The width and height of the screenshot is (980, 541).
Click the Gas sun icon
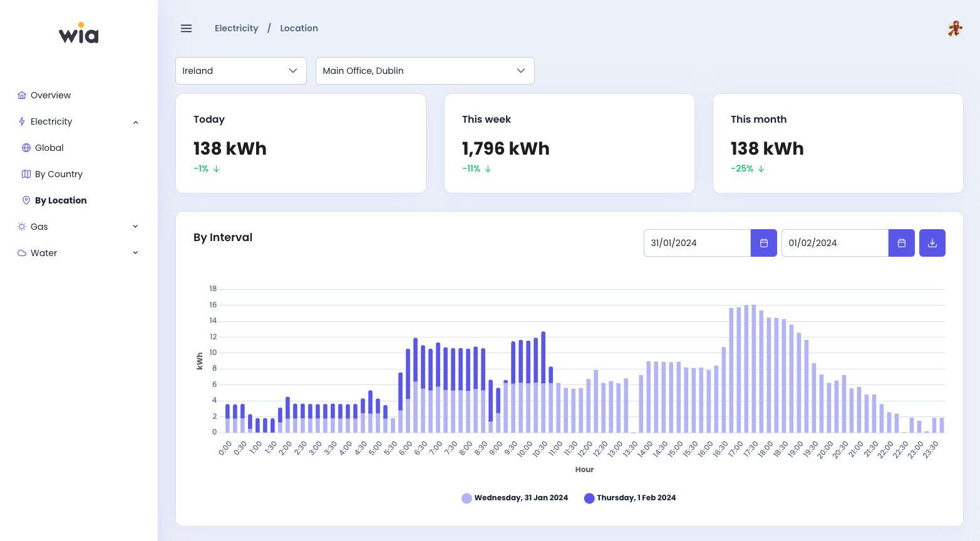tap(22, 227)
